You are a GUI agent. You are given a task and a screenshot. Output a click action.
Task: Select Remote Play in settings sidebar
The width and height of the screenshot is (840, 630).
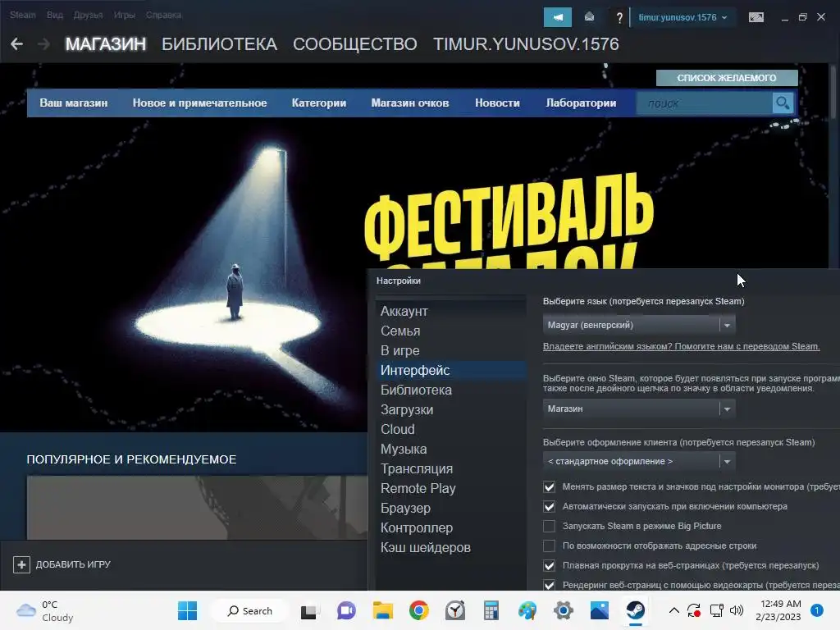click(418, 489)
